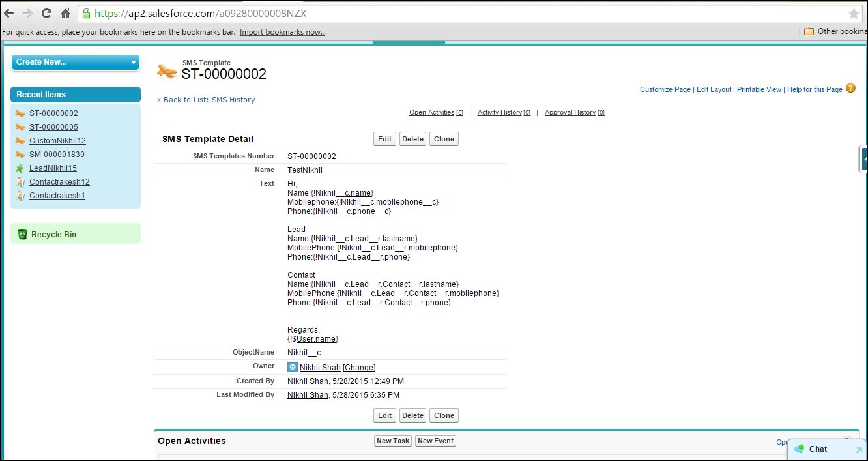Click the Recent Items header
This screenshot has width=868, height=461.
click(76, 95)
